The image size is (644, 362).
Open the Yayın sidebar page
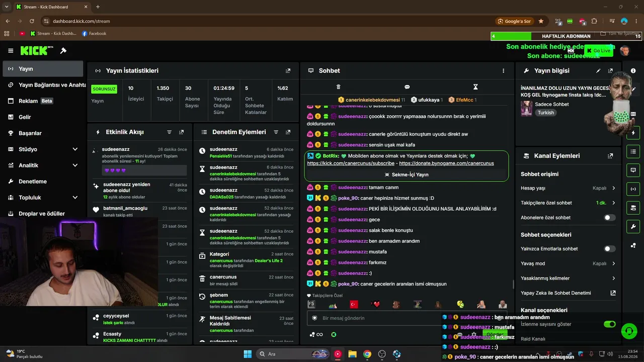point(43,69)
